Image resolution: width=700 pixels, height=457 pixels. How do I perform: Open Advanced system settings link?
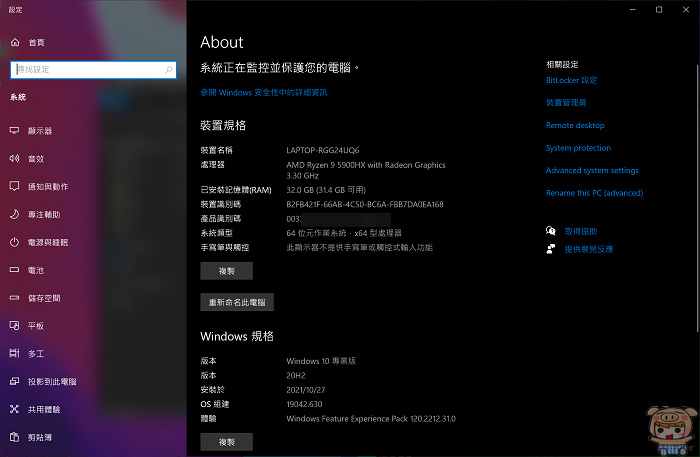point(592,171)
